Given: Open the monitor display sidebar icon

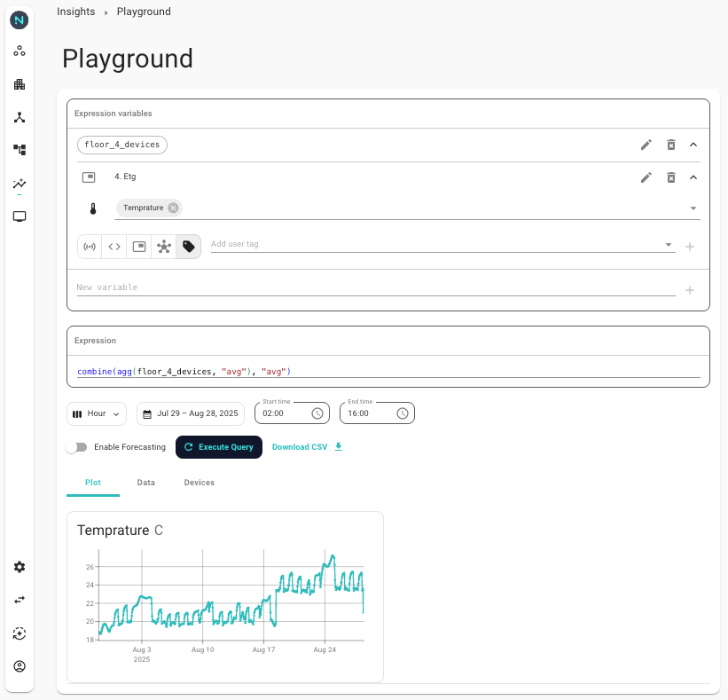Looking at the screenshot, I should (x=19, y=216).
